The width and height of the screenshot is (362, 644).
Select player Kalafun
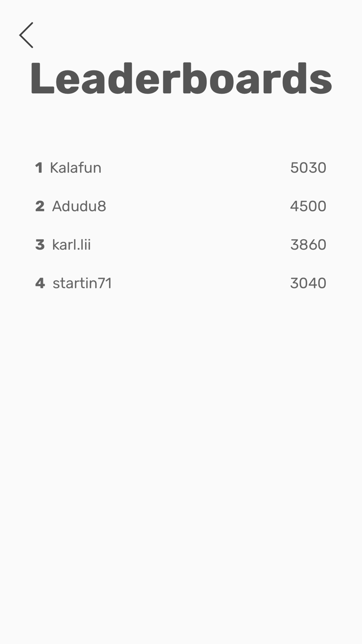[76, 167]
